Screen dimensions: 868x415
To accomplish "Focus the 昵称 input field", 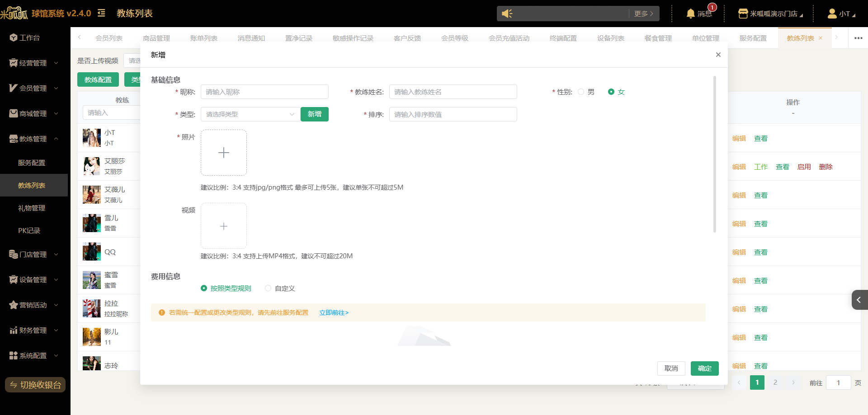I will [265, 92].
